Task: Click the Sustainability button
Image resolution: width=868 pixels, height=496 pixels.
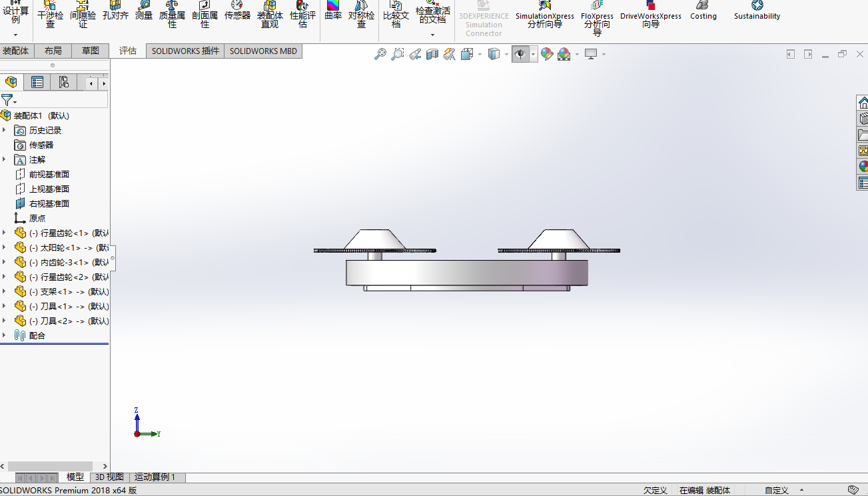Action: (x=757, y=11)
